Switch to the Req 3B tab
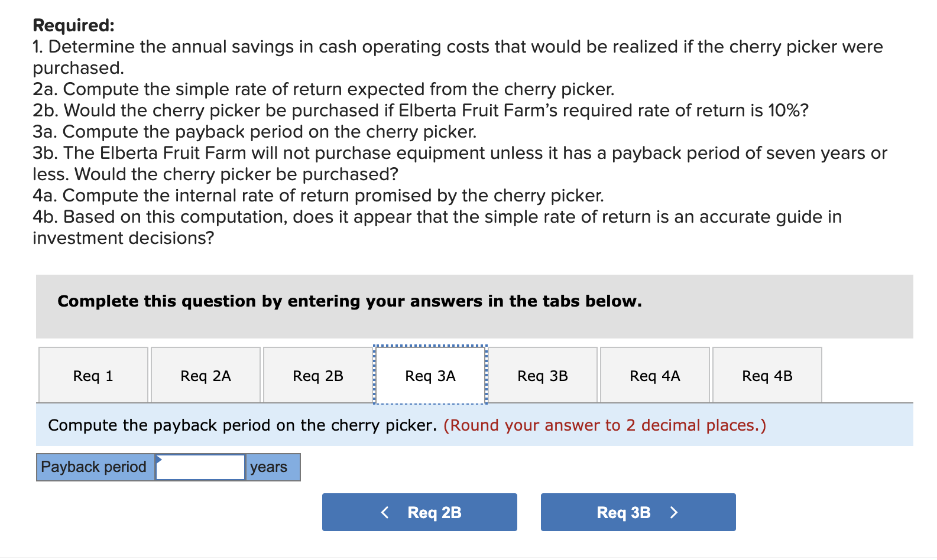This screenshot has height=560, width=937. pyautogui.click(x=542, y=375)
